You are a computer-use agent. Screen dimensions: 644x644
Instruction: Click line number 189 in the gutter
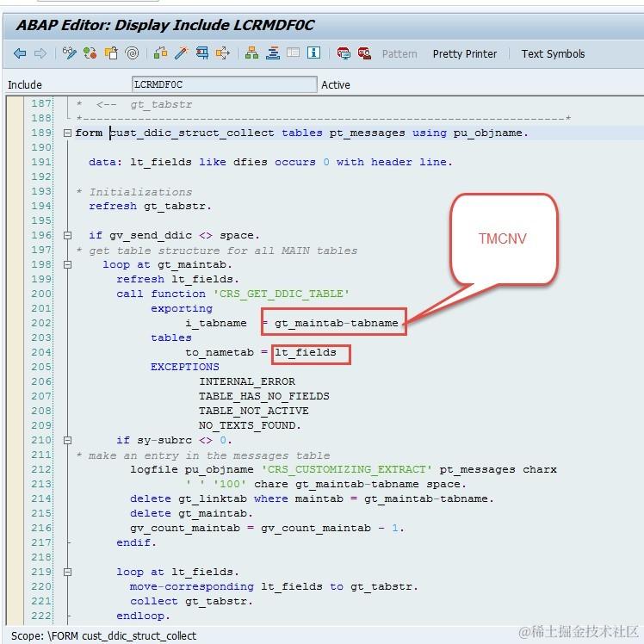pyautogui.click(x=41, y=133)
